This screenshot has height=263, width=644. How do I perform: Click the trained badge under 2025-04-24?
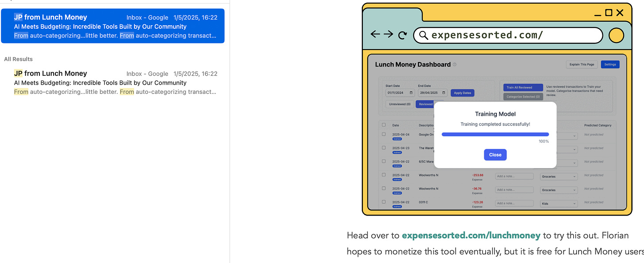397,139
